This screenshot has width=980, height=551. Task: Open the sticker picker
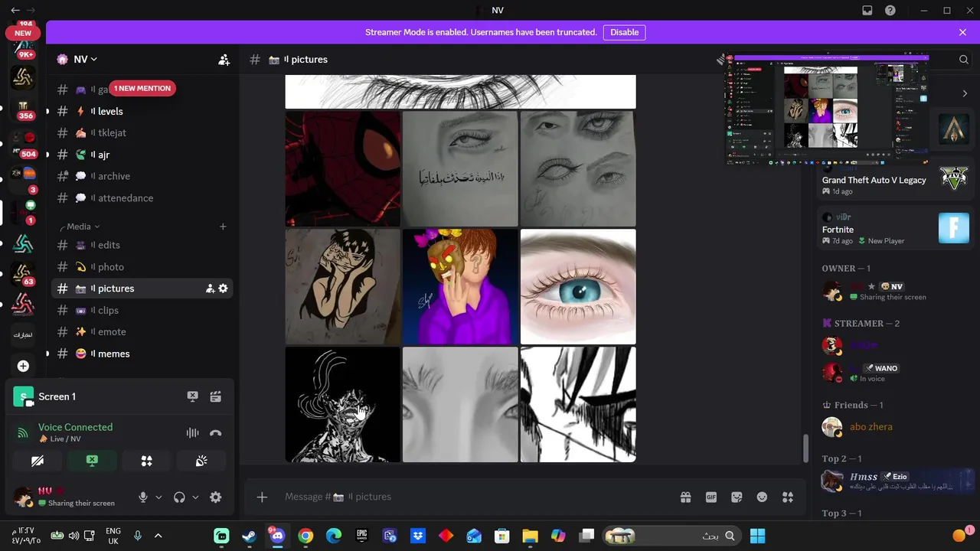737,497
